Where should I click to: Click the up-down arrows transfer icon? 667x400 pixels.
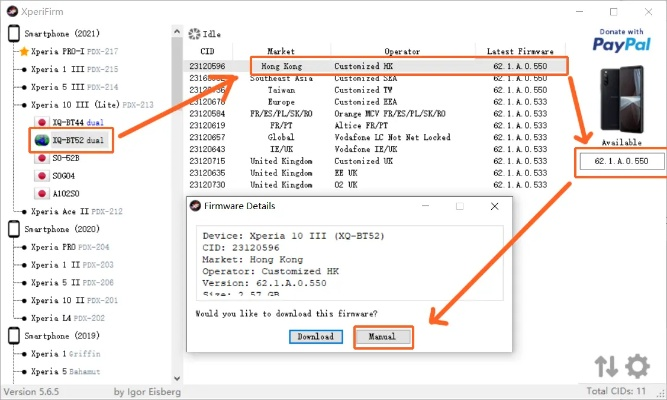[x=606, y=366]
